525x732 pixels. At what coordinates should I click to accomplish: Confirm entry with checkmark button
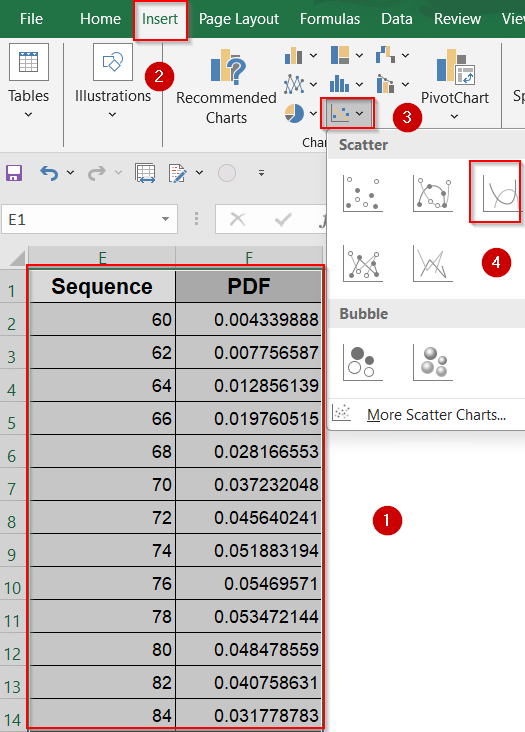tap(283, 219)
